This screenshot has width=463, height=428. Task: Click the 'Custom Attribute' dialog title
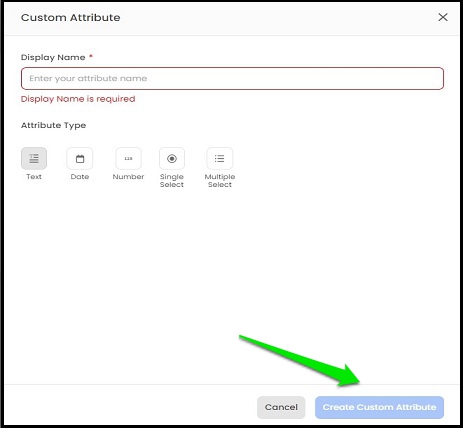click(x=71, y=17)
